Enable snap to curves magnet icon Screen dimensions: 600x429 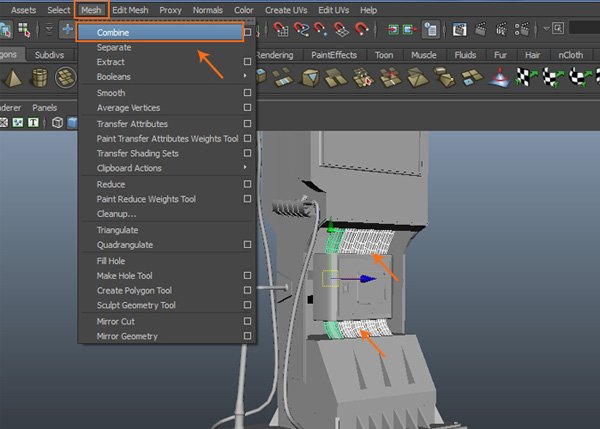[302, 29]
